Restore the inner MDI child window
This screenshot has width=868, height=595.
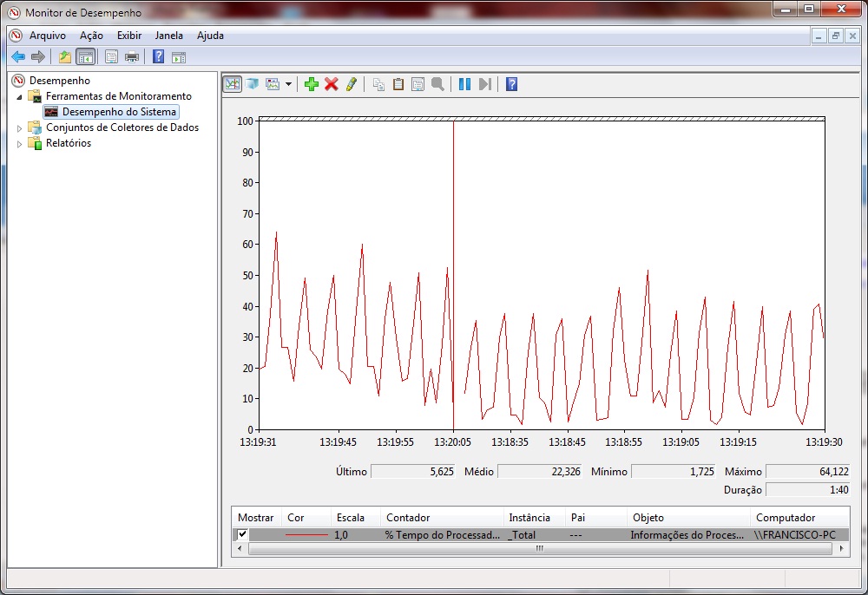tap(836, 36)
